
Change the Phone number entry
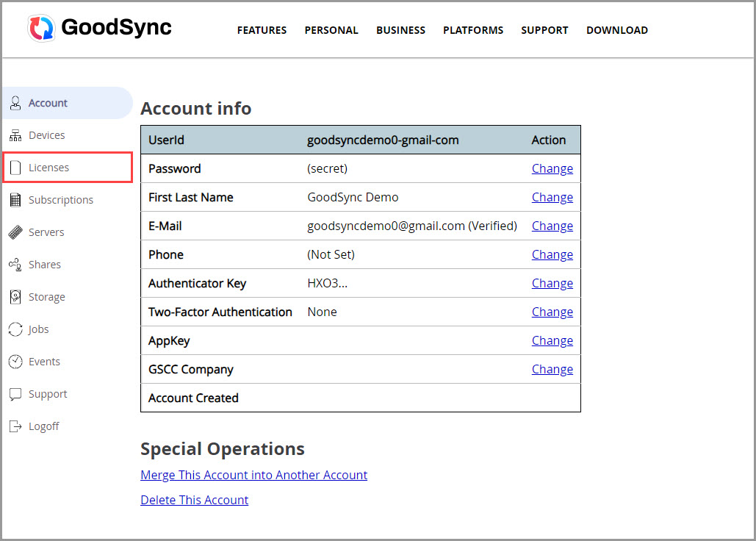pos(552,254)
